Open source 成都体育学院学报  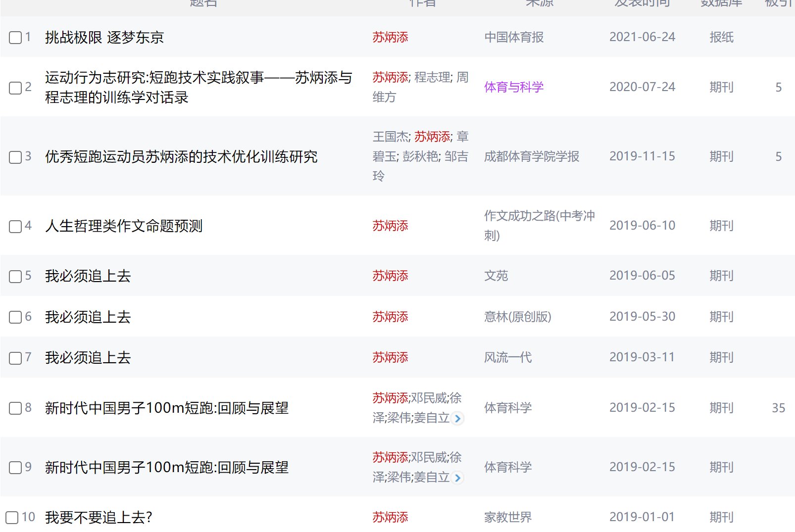coord(532,156)
